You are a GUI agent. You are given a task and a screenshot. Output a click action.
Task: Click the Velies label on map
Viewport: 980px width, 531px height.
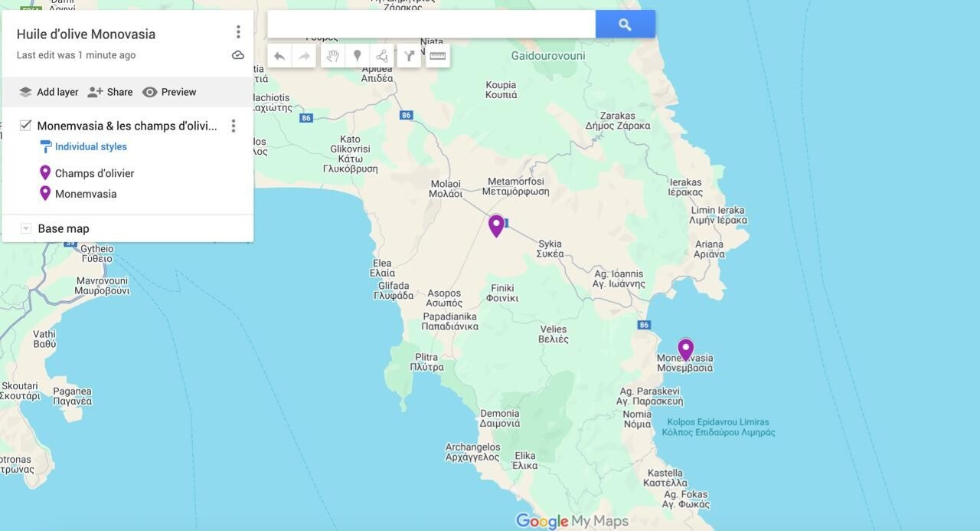pos(554,334)
